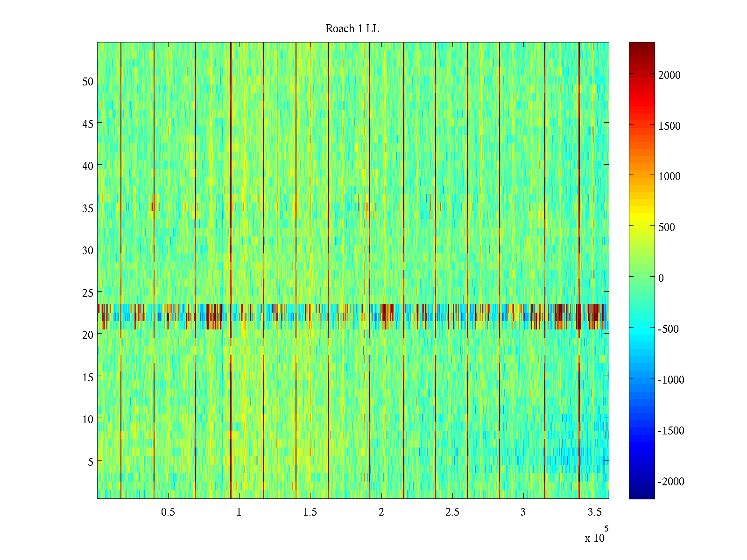Click the x-axis tick label 0.5
The width and height of the screenshot is (747, 560).
[x=168, y=512]
